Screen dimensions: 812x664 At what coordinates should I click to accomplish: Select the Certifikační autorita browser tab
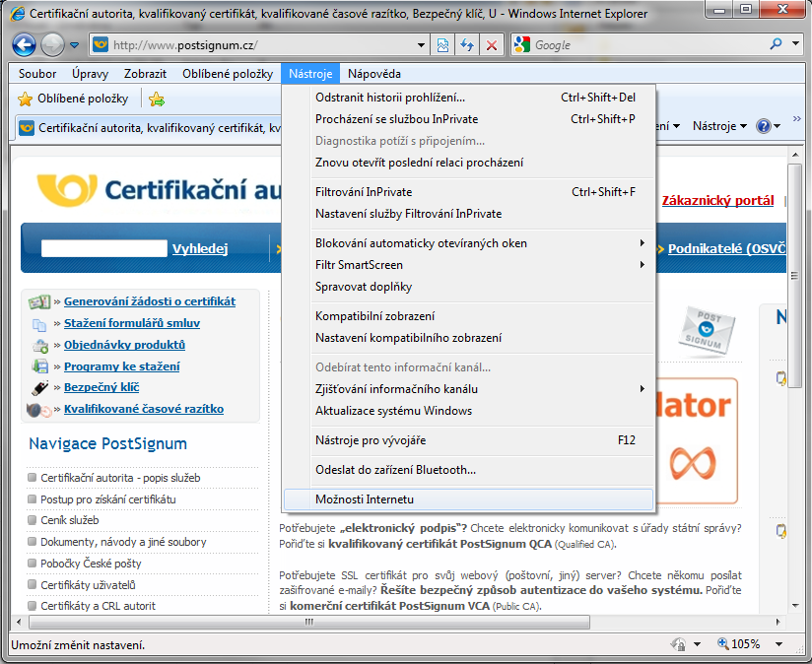[x=150, y=128]
